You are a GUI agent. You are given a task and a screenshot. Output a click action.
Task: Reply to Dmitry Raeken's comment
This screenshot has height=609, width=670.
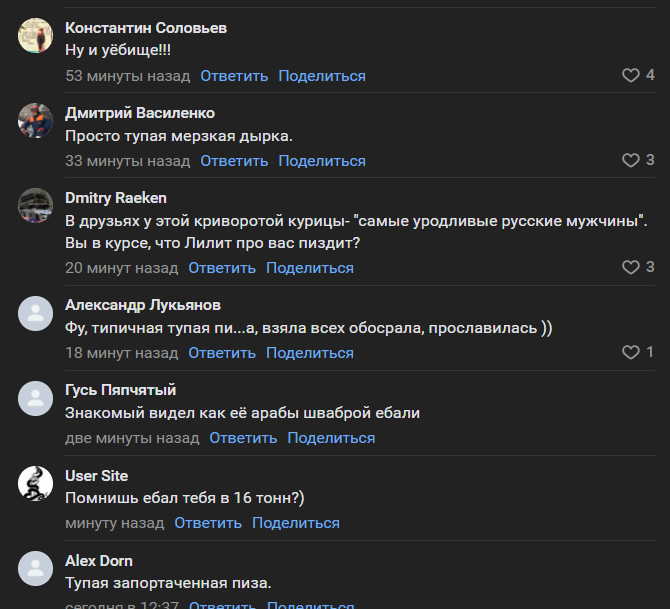(x=222, y=268)
